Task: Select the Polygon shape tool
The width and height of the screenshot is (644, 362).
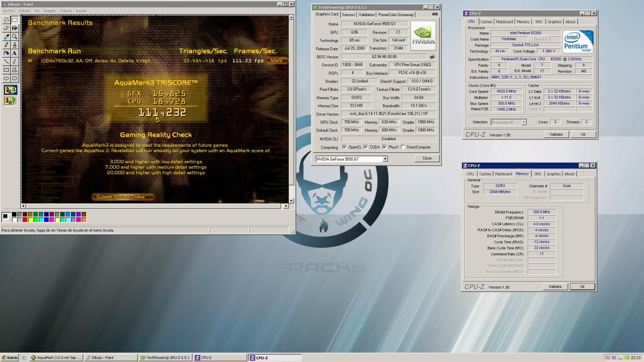Action: pos(14,70)
